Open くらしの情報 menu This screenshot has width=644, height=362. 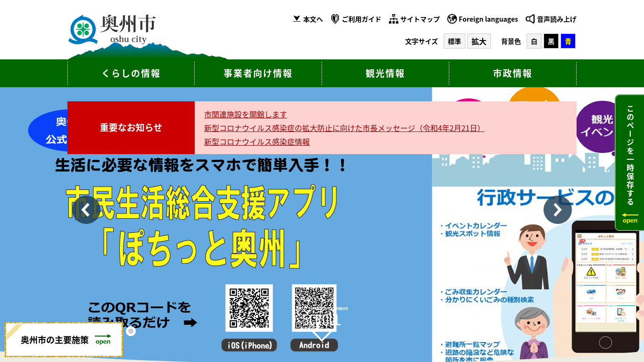click(x=131, y=74)
